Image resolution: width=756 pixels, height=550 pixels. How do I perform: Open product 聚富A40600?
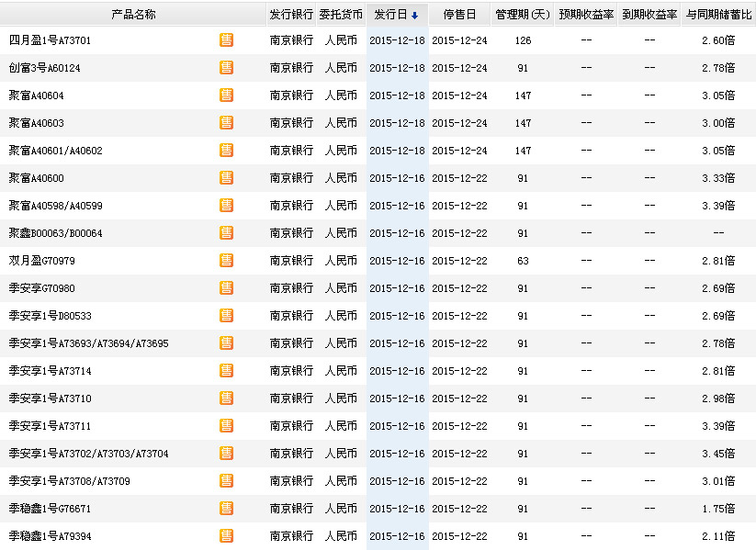[x=36, y=178]
